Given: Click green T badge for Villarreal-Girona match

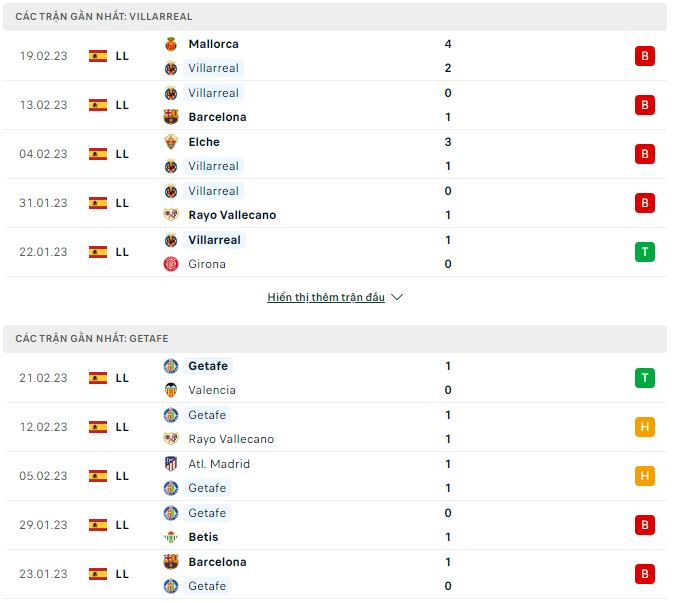Looking at the screenshot, I should (x=645, y=252).
